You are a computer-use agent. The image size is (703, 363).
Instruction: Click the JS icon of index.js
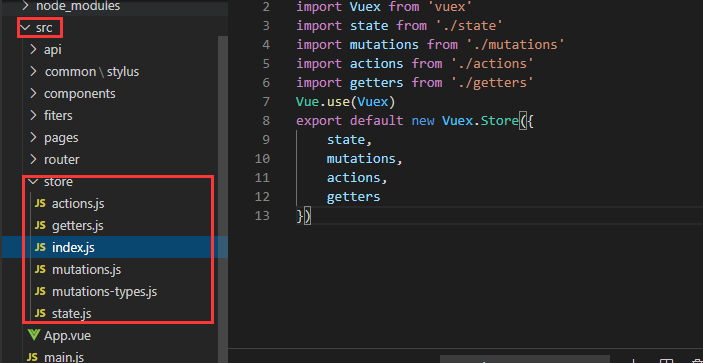pyautogui.click(x=40, y=247)
